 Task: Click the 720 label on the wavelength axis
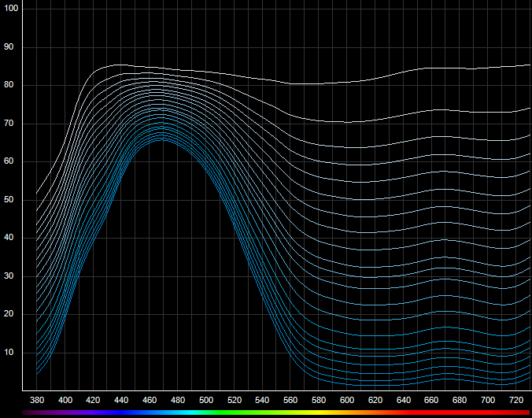click(516, 399)
